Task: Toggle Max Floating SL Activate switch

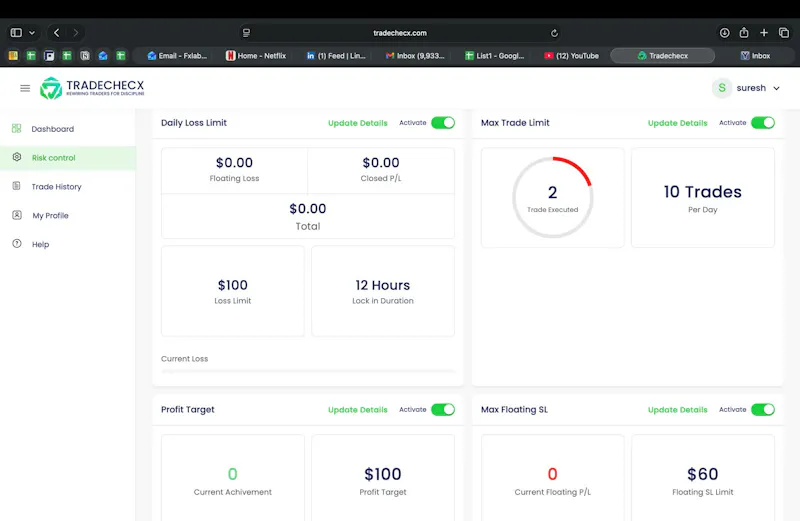Action: [x=763, y=409]
